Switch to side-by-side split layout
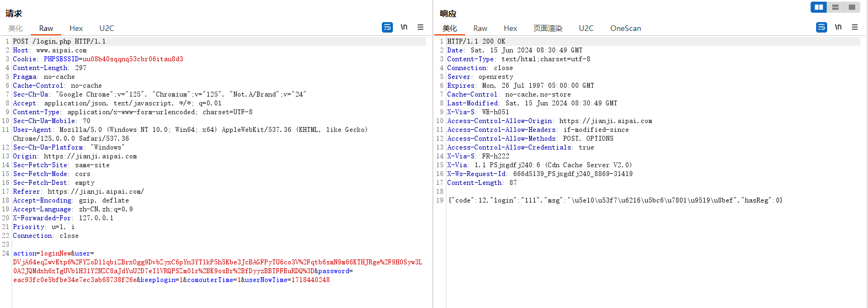The height and width of the screenshot is (308, 868). (819, 7)
